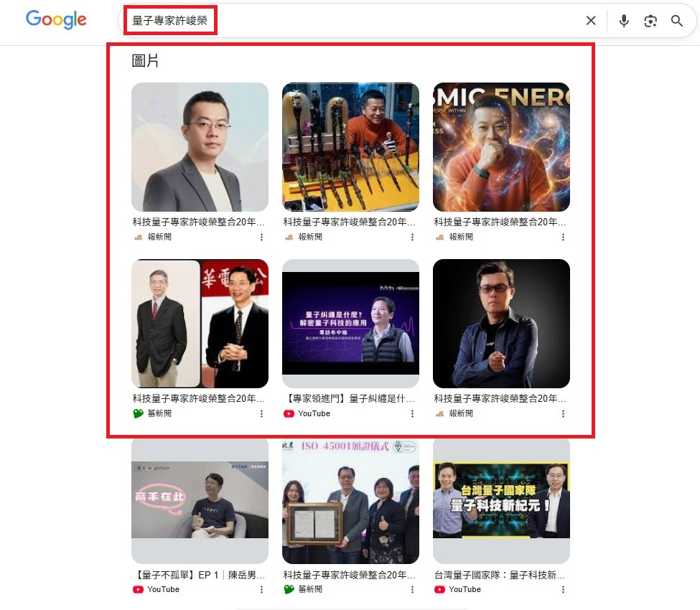Screen dimensions: 700x610
Task: Open the 【量子不孤單】EP 1 title link
Action: (x=199, y=575)
